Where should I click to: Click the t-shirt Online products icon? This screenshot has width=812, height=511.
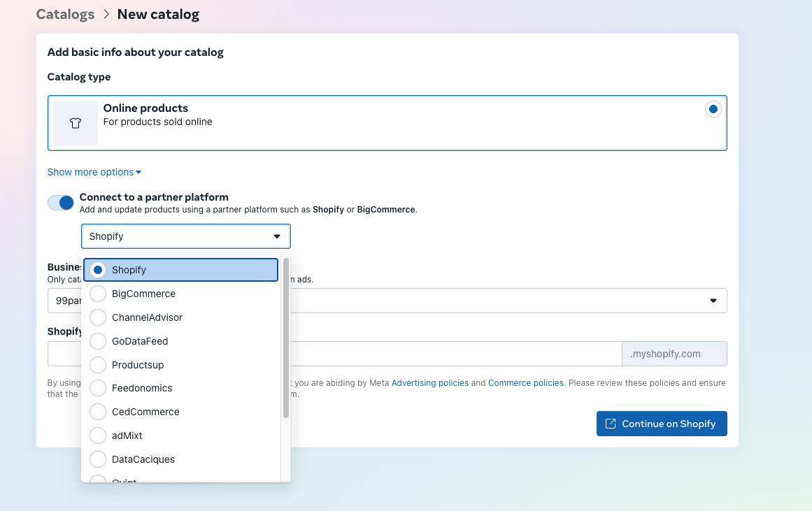(76, 123)
